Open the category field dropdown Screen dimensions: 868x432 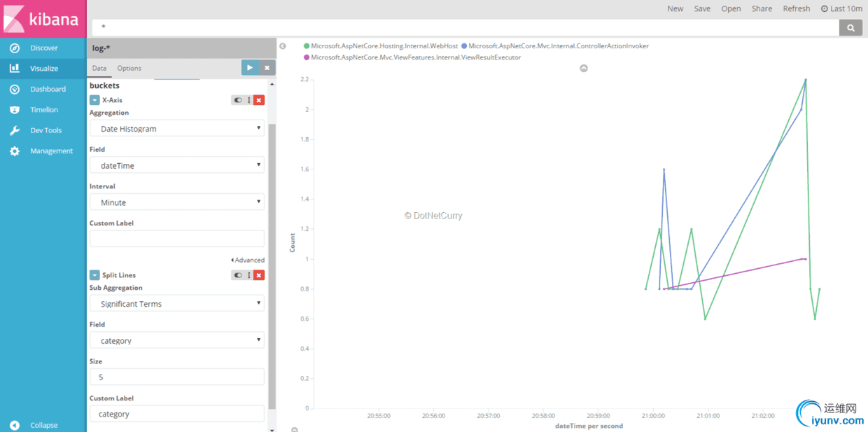177,340
